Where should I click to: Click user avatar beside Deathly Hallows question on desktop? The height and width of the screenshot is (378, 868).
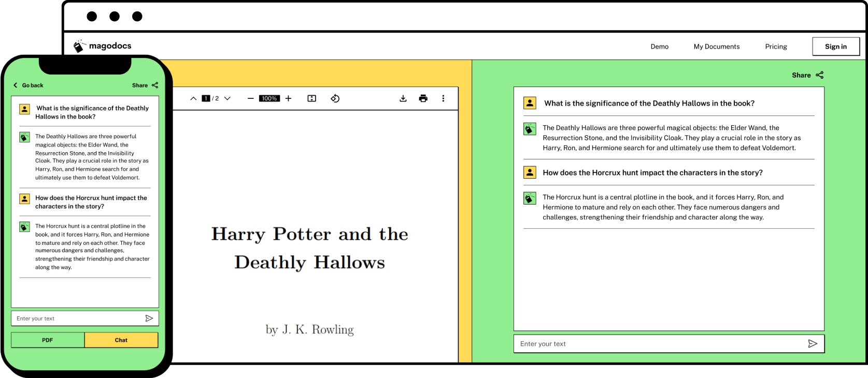coord(530,103)
